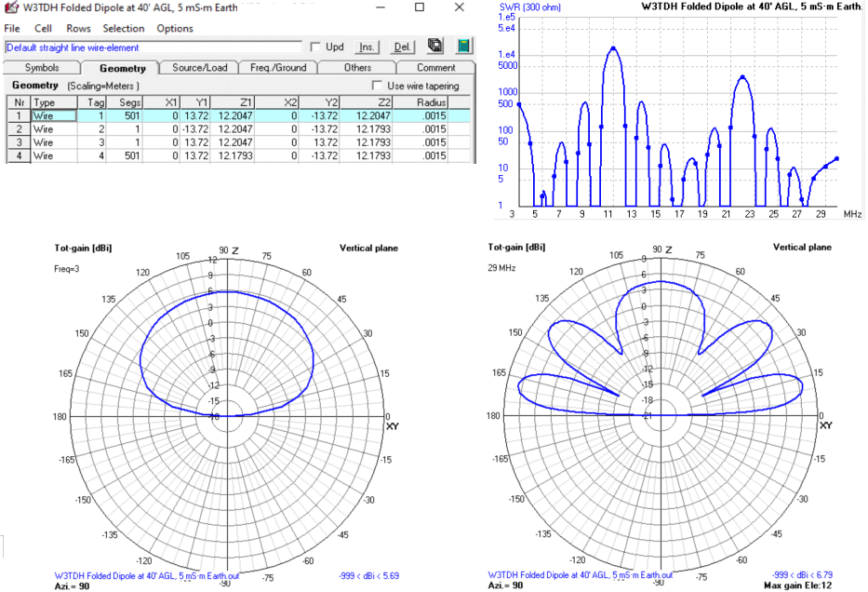
Task: Enable the Upd checkbox
Action: click(317, 47)
